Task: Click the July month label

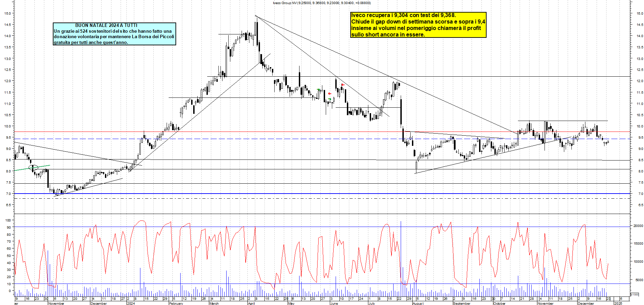Action: coord(371,303)
